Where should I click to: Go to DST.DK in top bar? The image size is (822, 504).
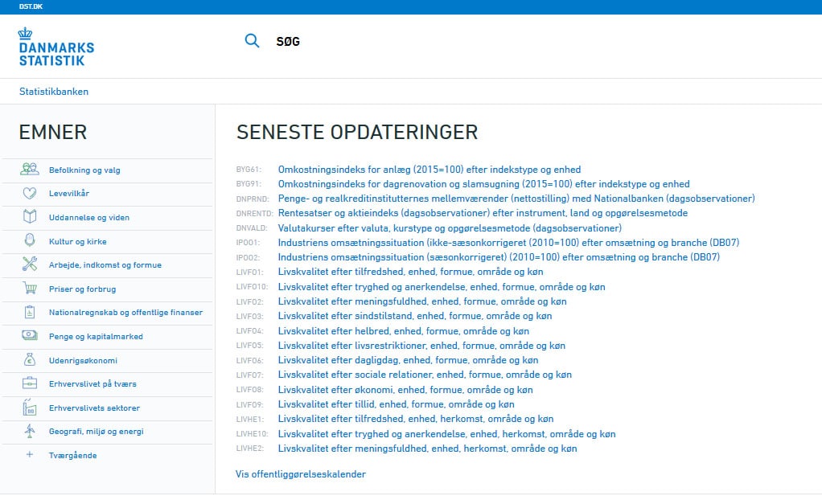[31, 6]
